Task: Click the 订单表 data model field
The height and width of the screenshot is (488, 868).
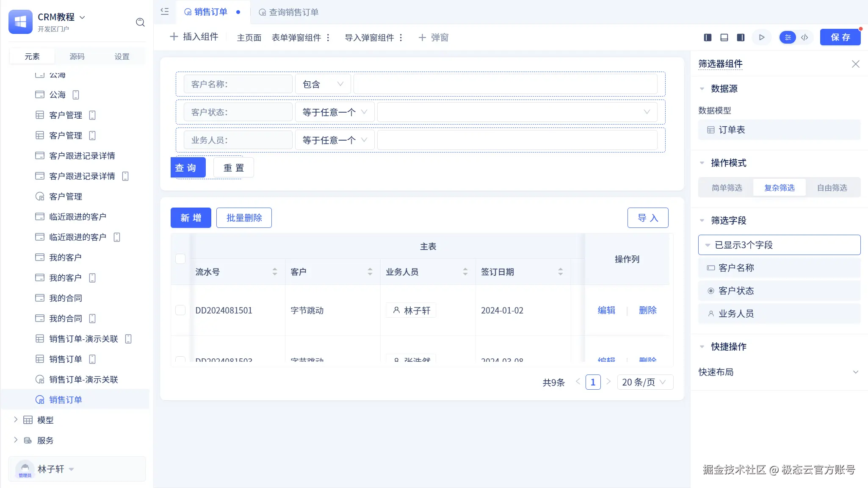Action: (779, 130)
